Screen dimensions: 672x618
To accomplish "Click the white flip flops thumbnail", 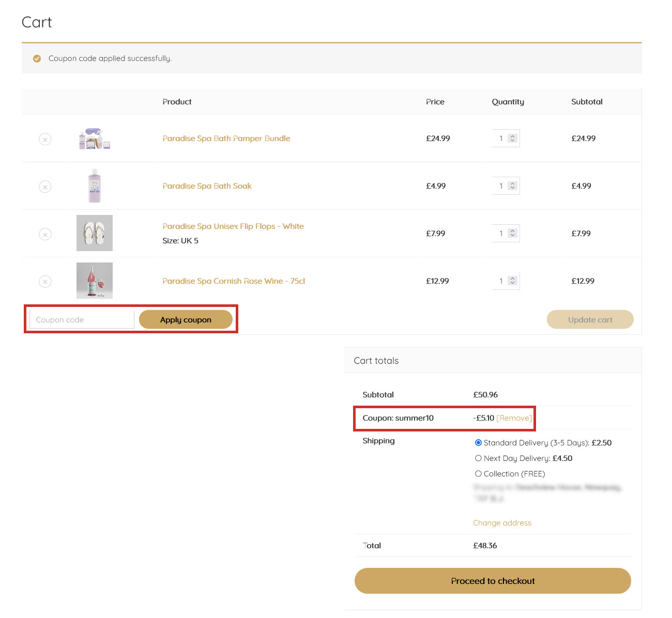I will click(x=95, y=233).
